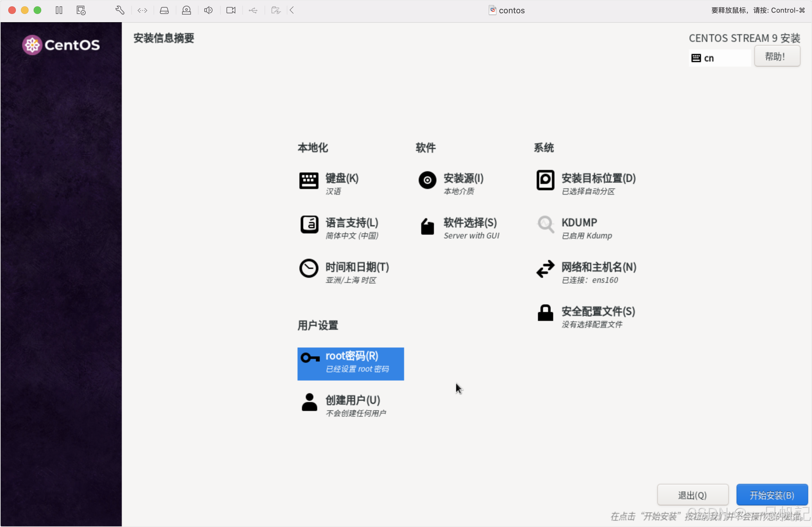Click the 本地化 section heading
The width and height of the screenshot is (812, 527).
tap(313, 148)
